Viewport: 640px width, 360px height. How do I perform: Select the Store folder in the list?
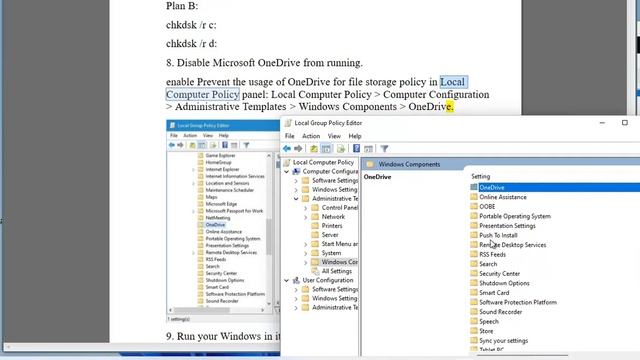pyautogui.click(x=486, y=331)
